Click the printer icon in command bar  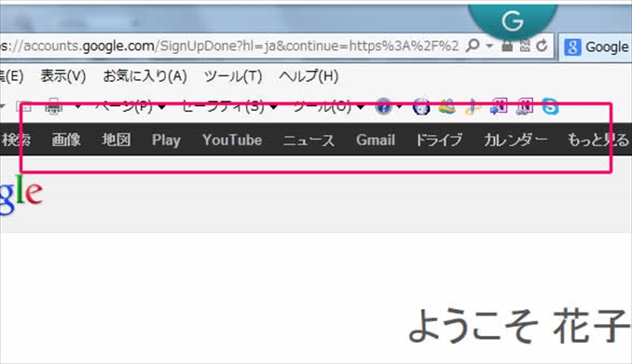(53, 107)
